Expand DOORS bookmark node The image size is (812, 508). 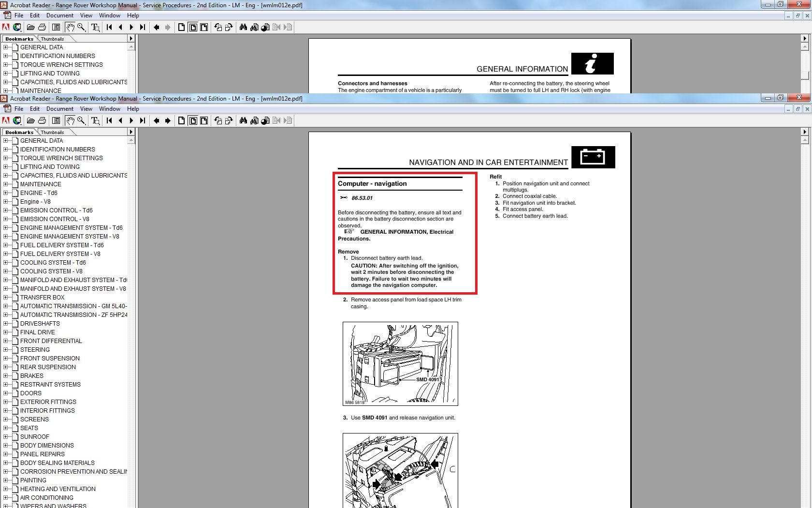pos(6,393)
